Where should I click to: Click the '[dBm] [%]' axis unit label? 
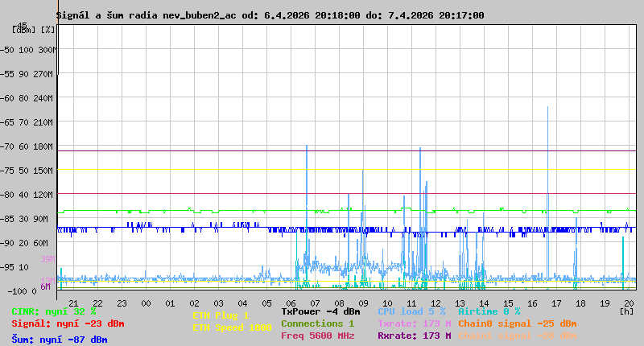tap(33, 30)
